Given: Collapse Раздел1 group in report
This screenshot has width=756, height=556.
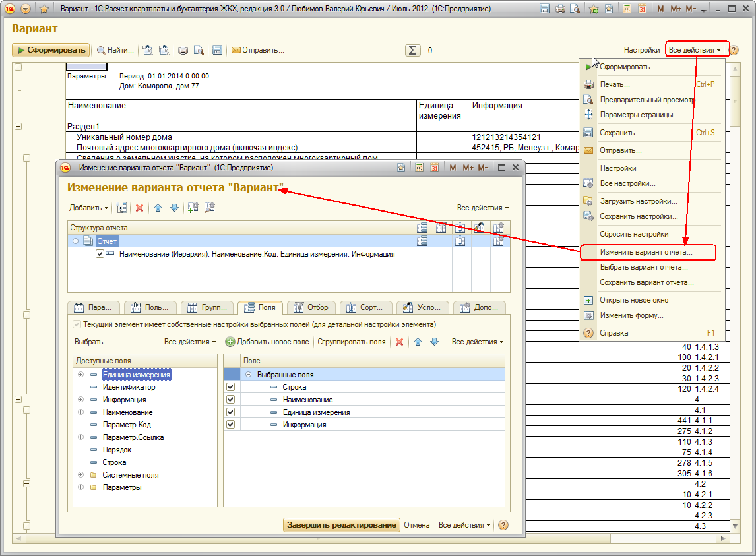Looking at the screenshot, I should (18, 127).
